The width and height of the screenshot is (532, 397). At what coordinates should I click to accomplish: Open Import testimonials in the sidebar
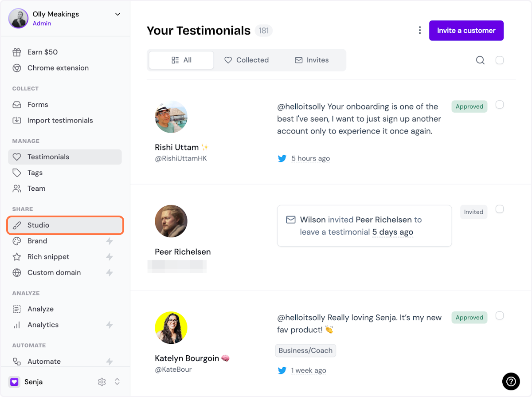[60, 121]
